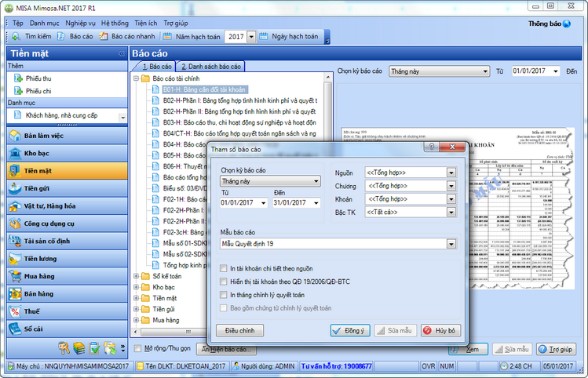588x378 pixels.
Task: Click the help question mark in Tham số báo cáo dialog
Action: pyautogui.click(x=432, y=147)
